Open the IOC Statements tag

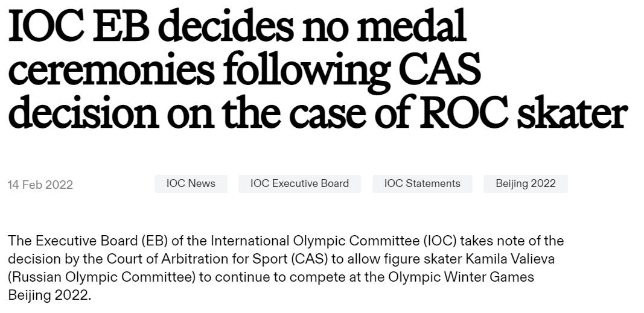(422, 184)
